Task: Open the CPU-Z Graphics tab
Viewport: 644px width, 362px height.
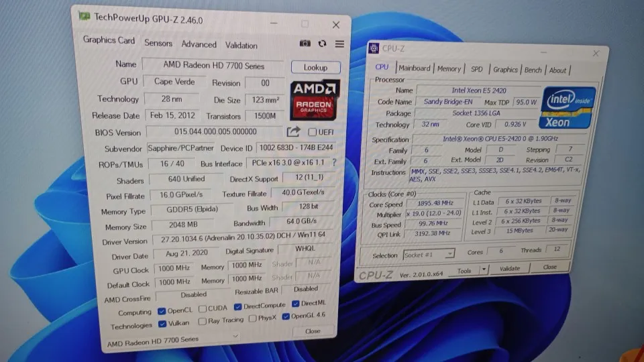Action: pos(505,70)
